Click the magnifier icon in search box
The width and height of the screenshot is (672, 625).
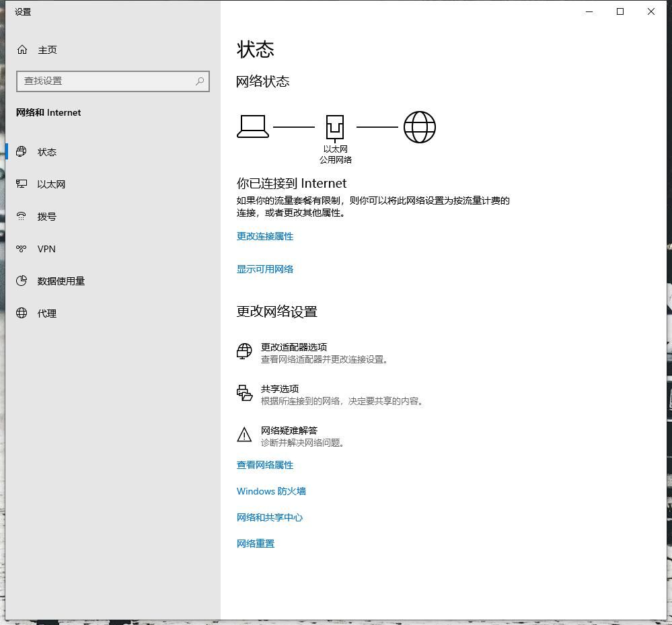(200, 81)
